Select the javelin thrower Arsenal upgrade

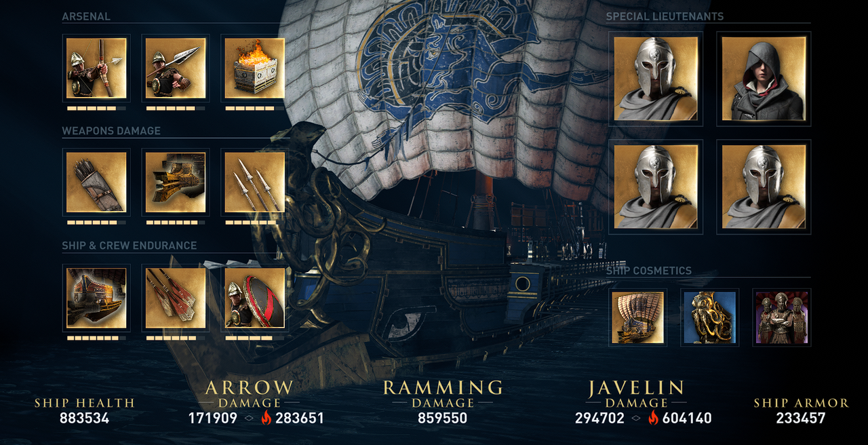pyautogui.click(x=176, y=68)
